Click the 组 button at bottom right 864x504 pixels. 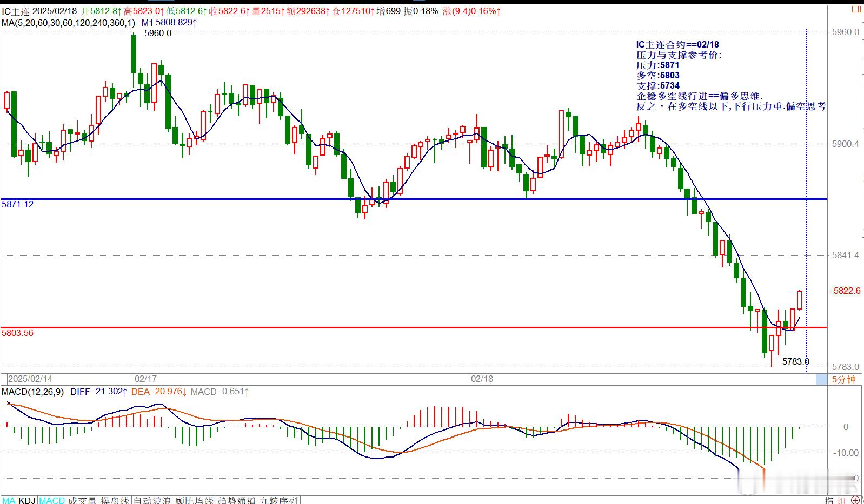click(x=842, y=500)
